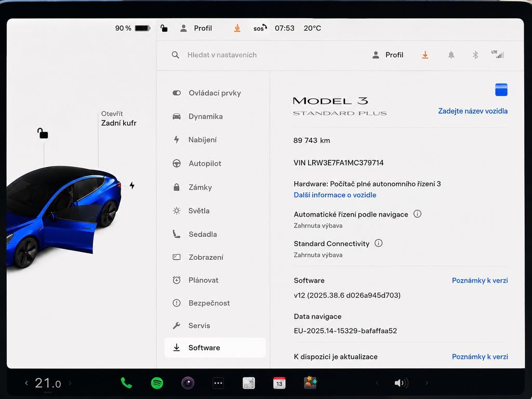532x399 pixels.
Task: Open Profil in the top status bar
Action: [196, 28]
